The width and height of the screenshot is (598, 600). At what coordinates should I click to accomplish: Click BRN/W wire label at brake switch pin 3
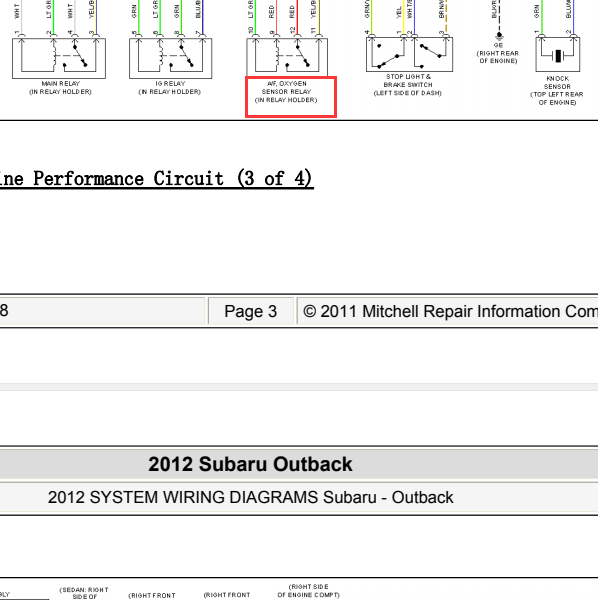(x=441, y=9)
